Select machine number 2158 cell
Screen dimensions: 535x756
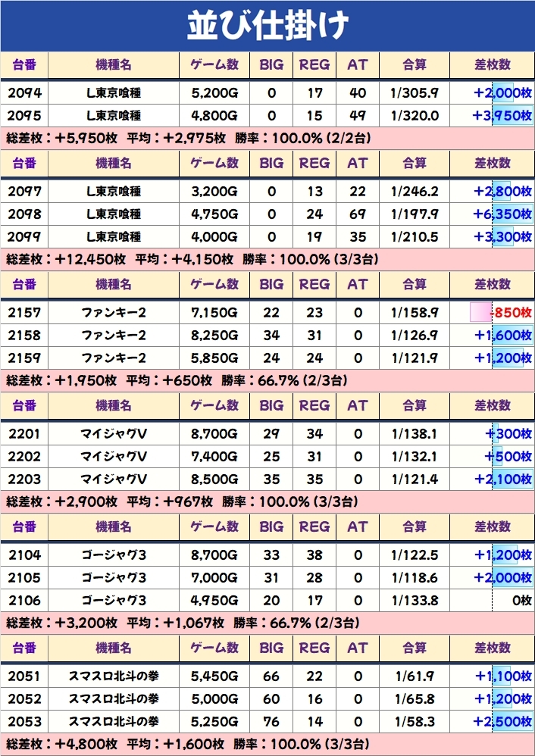point(24,336)
